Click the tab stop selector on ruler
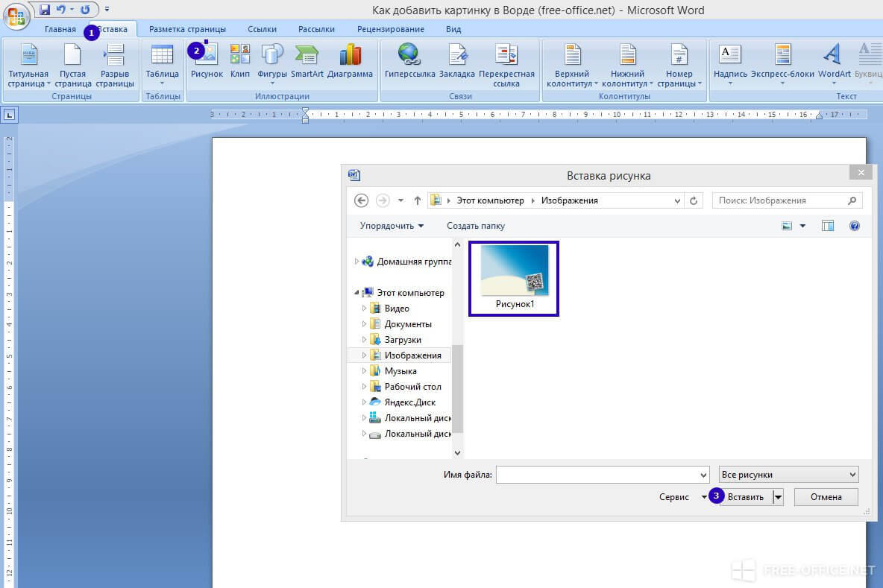The height and width of the screenshot is (588, 883). point(10,116)
